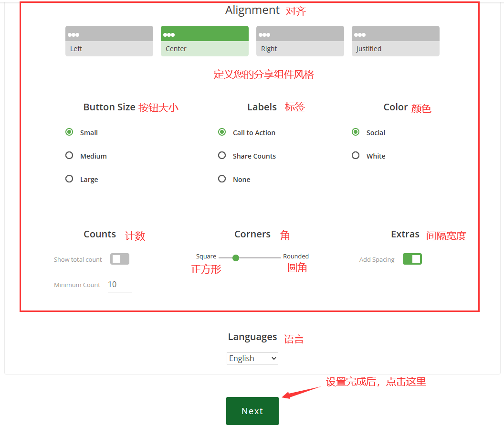The height and width of the screenshot is (428, 504).
Task: Click the 'Medium' option label text
Action: 94,156
